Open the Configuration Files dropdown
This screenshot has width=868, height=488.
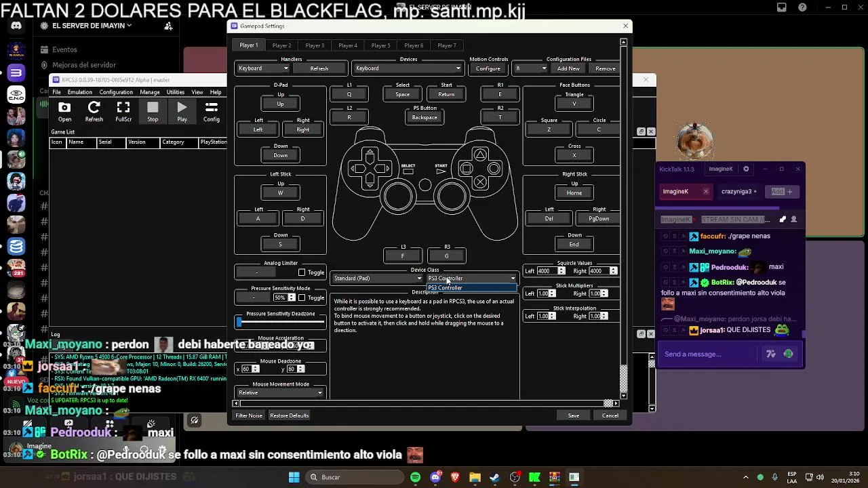[530, 68]
